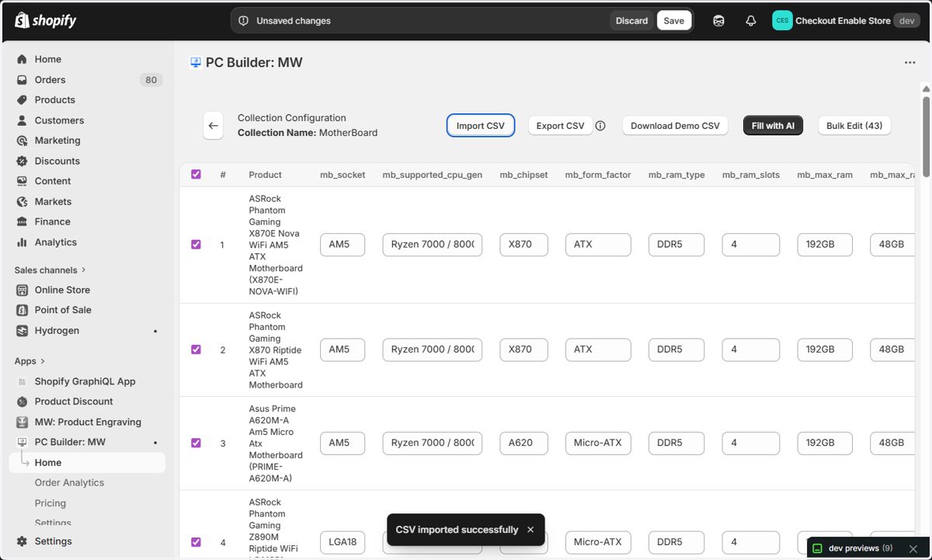Close the dev previews bar
932x560 pixels.
tap(913, 548)
